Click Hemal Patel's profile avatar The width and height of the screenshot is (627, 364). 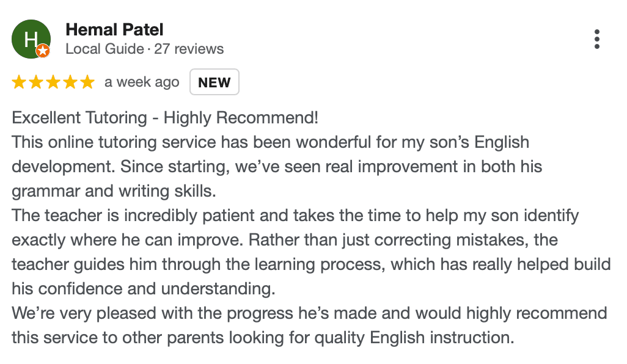[x=31, y=38]
